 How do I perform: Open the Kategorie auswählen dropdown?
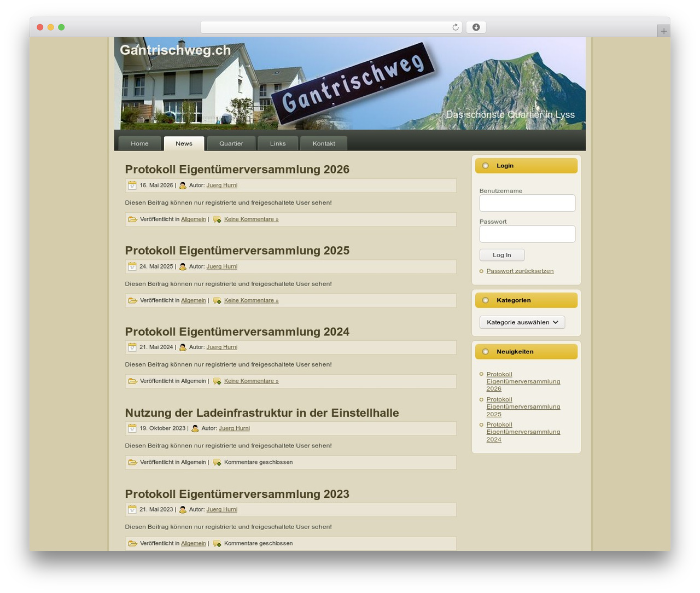pos(522,322)
